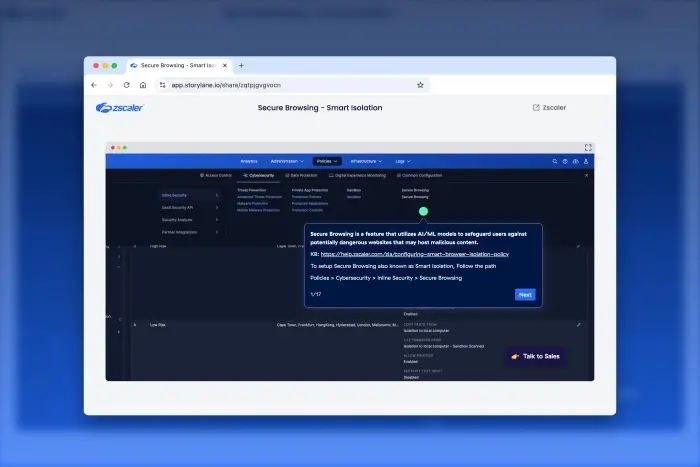Viewport: 700px width, 467px height.
Task: Open Protection Policies
Action: (x=307, y=197)
